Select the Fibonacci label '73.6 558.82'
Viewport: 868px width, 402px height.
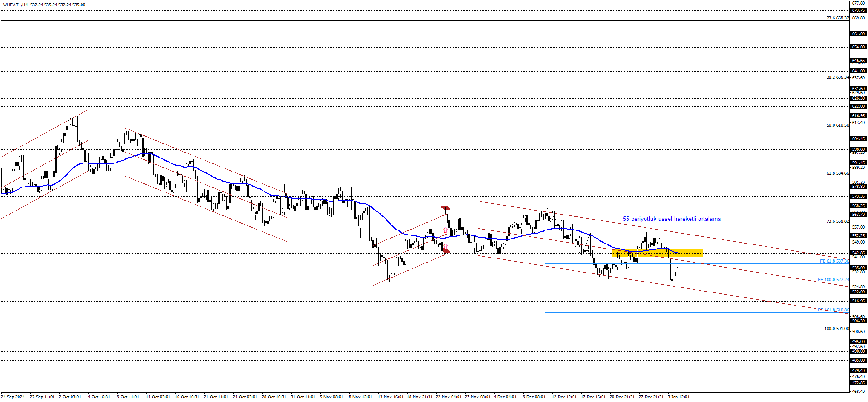click(x=838, y=221)
